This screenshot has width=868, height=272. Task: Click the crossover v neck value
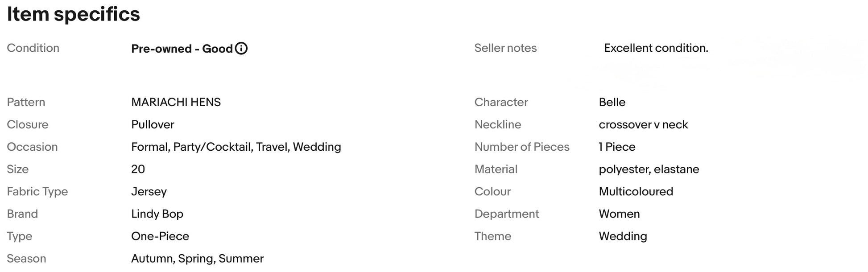[x=643, y=124]
